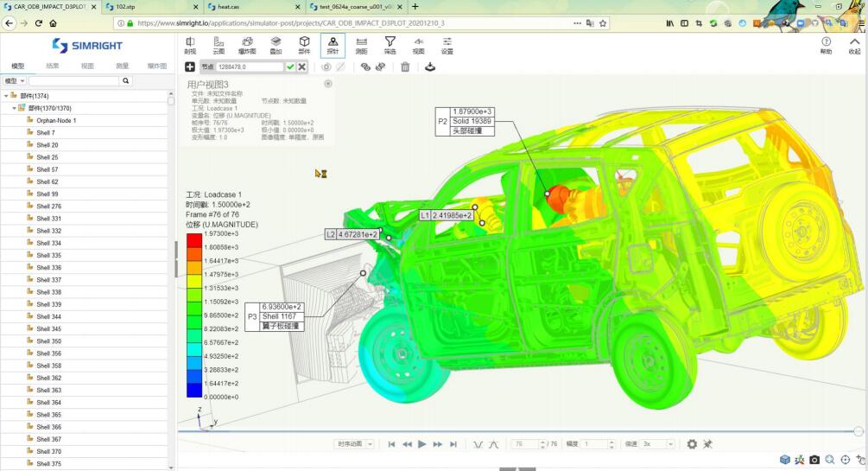
Task: Click the animation timeline slider handle
Action: 858,430
